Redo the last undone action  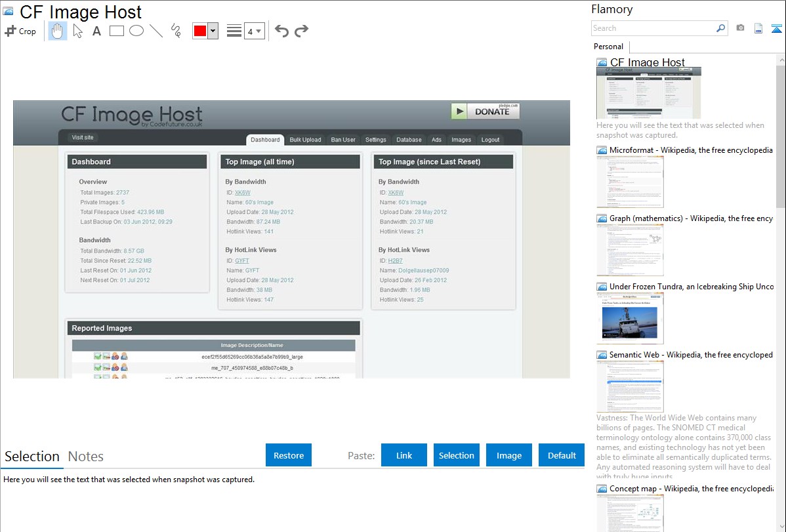301,31
